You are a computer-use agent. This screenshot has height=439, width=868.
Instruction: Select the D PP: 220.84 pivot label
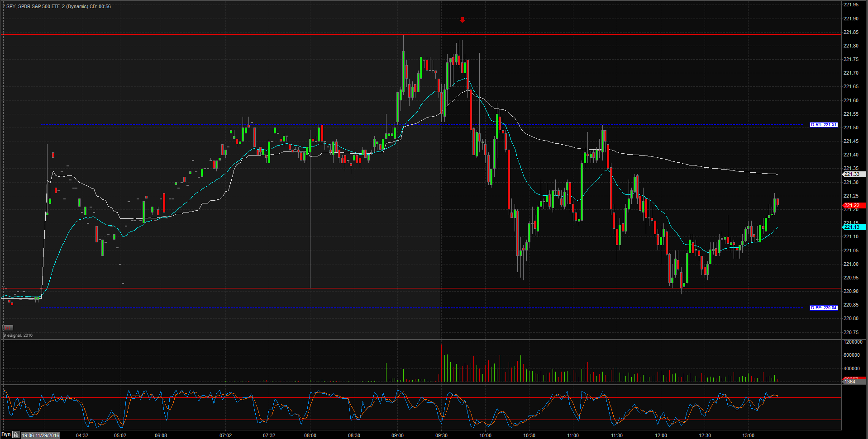pyautogui.click(x=824, y=308)
